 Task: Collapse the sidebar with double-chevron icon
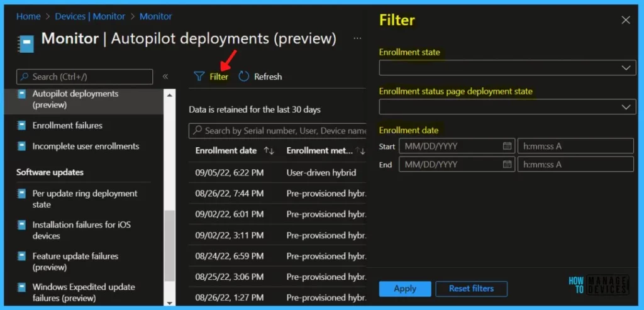(x=165, y=76)
